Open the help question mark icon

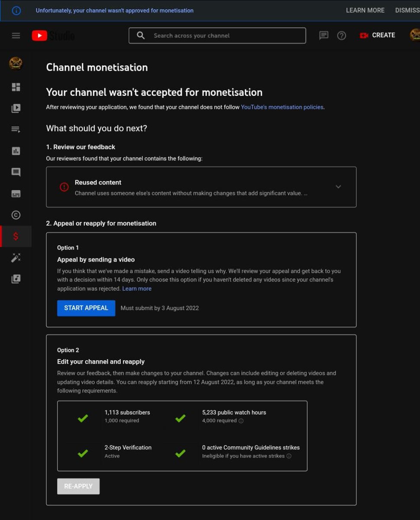tap(342, 36)
